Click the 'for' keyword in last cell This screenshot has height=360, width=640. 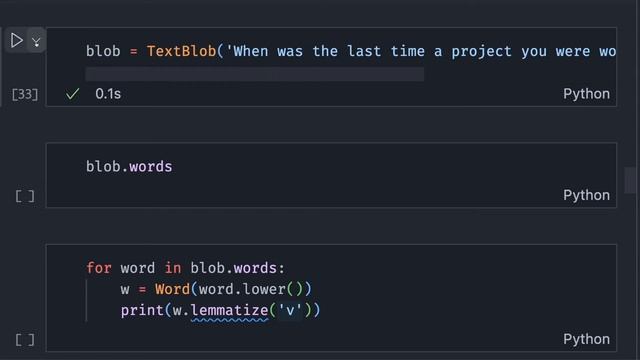click(x=98, y=268)
